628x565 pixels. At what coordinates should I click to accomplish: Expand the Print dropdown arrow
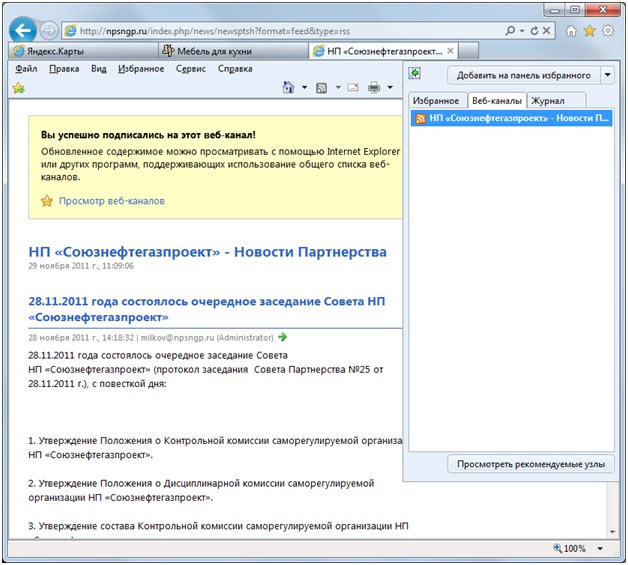390,87
